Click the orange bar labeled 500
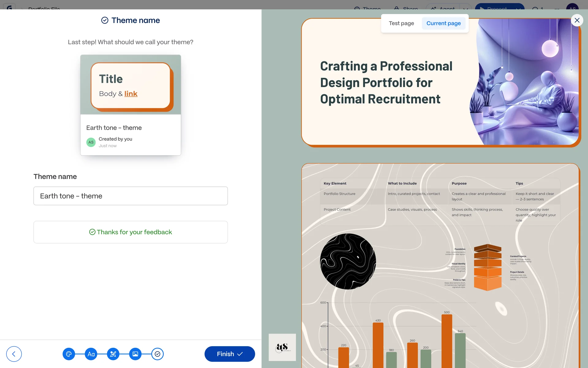The image size is (588, 368). click(x=447, y=340)
